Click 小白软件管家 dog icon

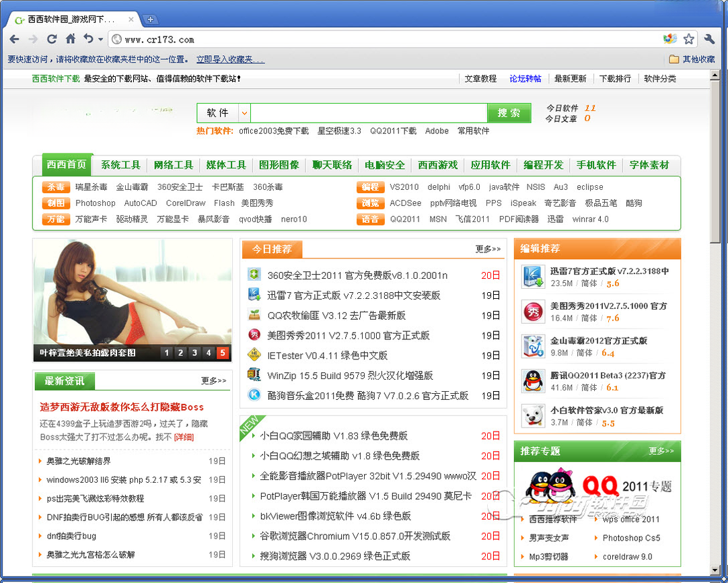point(532,416)
